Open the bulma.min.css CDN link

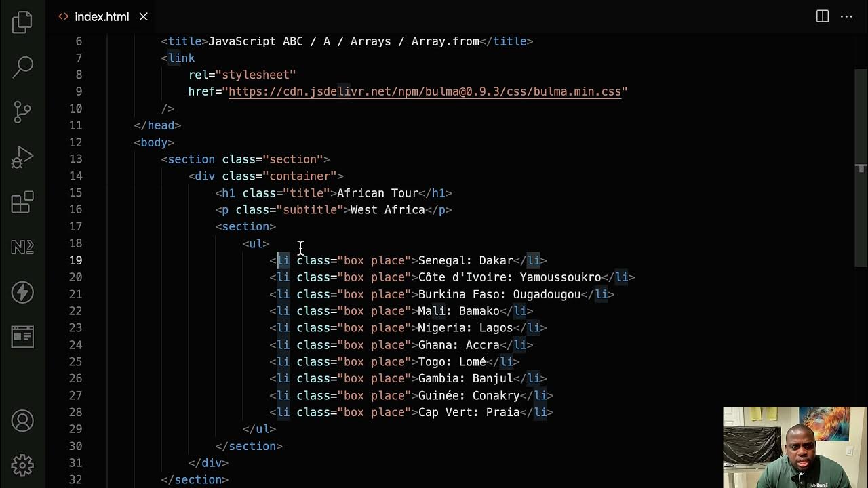coord(425,91)
